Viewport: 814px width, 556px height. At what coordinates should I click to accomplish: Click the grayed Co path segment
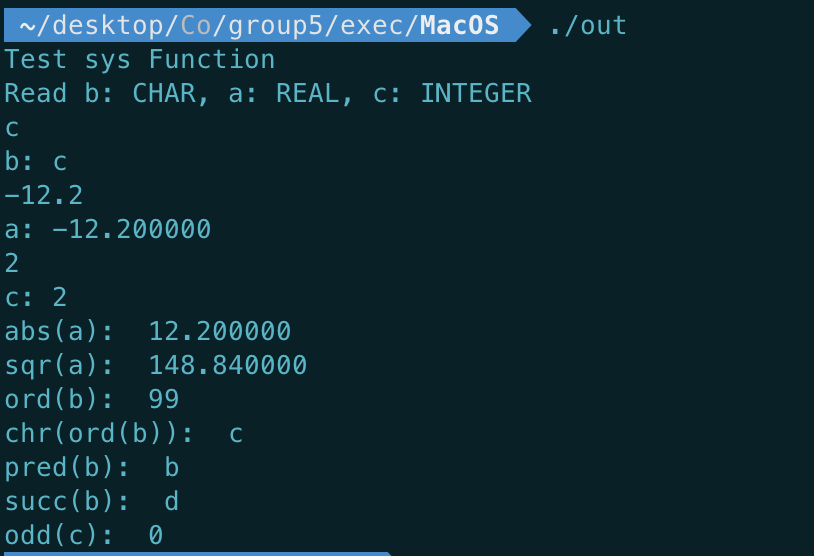(x=195, y=25)
